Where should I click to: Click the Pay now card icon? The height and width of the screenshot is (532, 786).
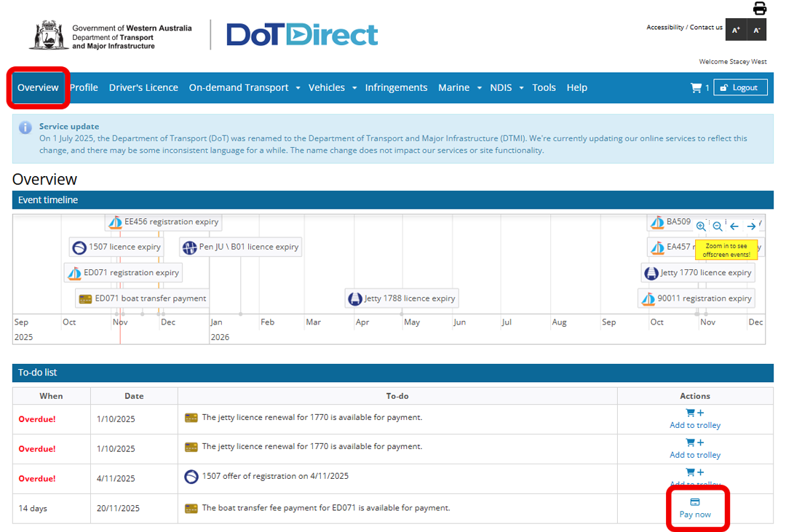[x=695, y=502]
